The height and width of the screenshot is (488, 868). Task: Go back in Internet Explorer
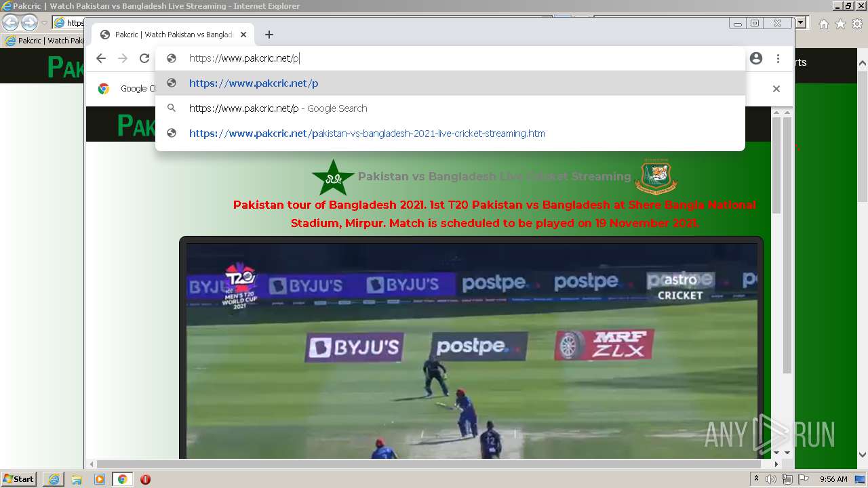click(11, 22)
